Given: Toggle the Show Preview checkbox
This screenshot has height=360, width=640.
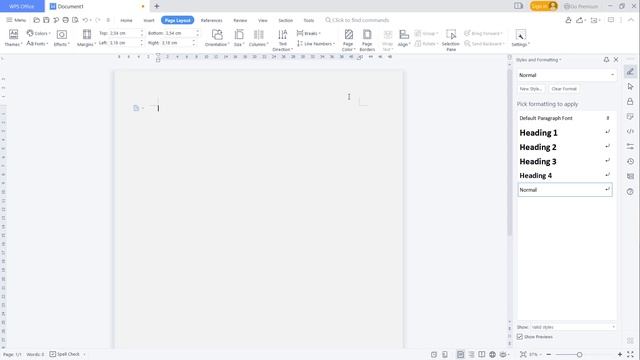Looking at the screenshot, I should [x=520, y=337].
